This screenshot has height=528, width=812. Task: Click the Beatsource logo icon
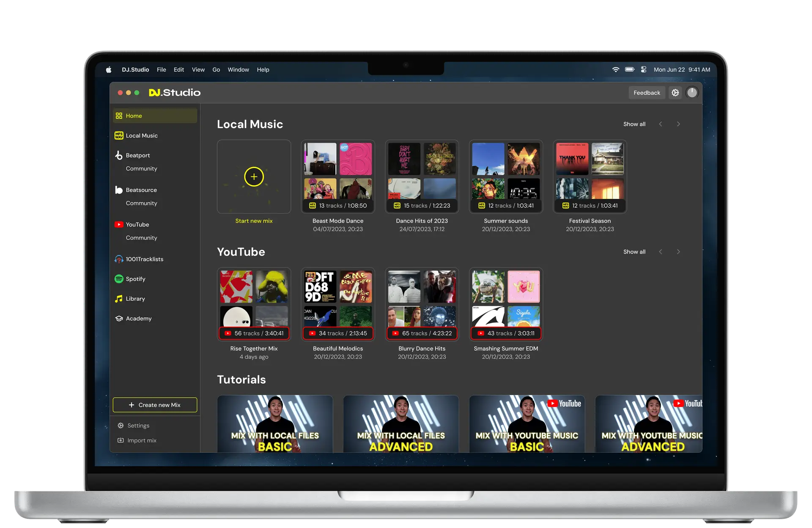119,190
